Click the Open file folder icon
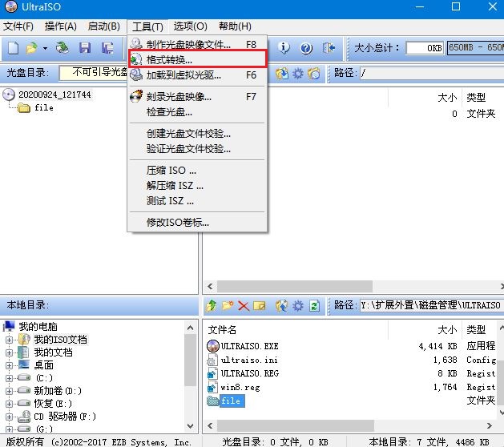 [31, 48]
